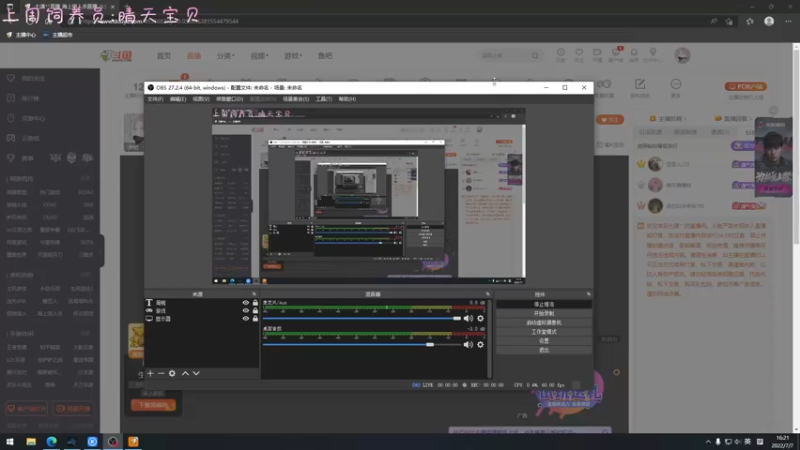Open File Explorer from the taskbar

[31, 441]
